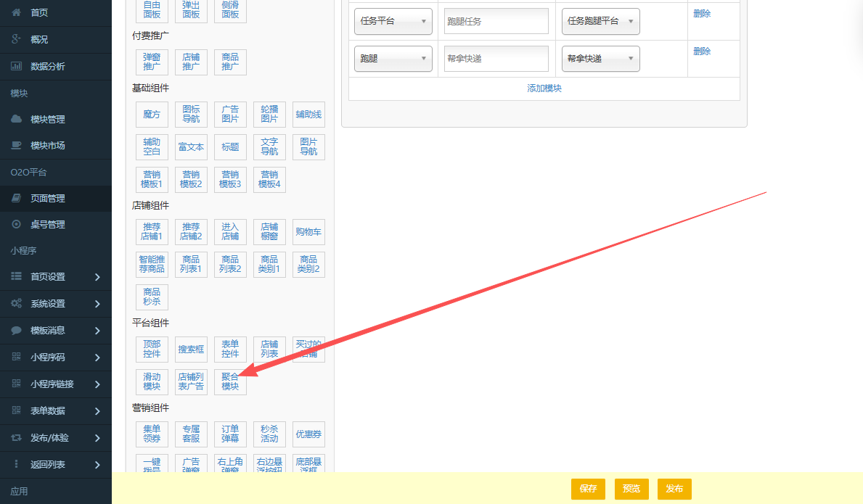Click the data analysis chart icon
Screen dimensions: 863x504
pos(16,66)
